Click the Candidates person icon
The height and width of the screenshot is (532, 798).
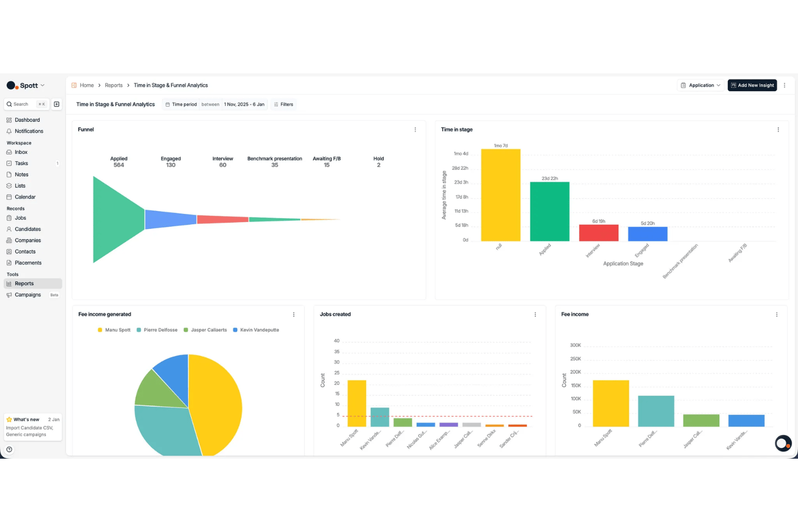click(9, 229)
